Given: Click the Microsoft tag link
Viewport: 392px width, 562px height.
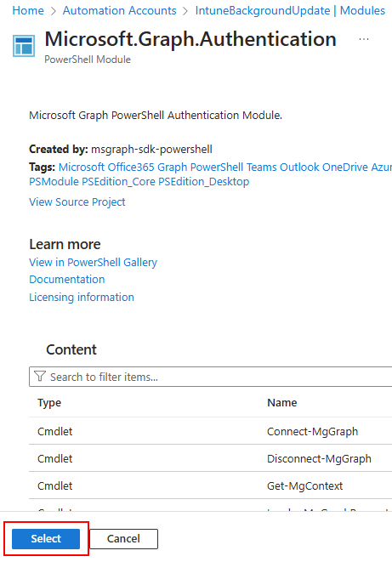Looking at the screenshot, I should 82,167.
